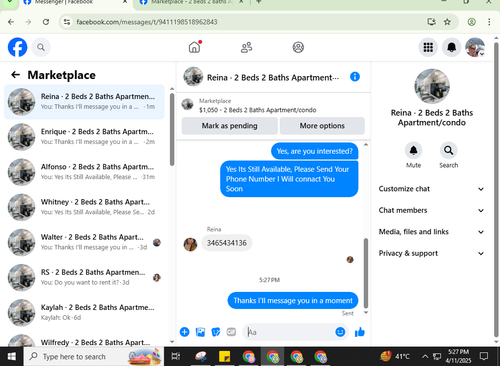Click the Windows taskbar search box

point(94,357)
